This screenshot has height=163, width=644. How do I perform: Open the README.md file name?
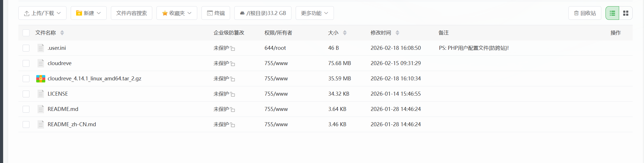pos(63,109)
